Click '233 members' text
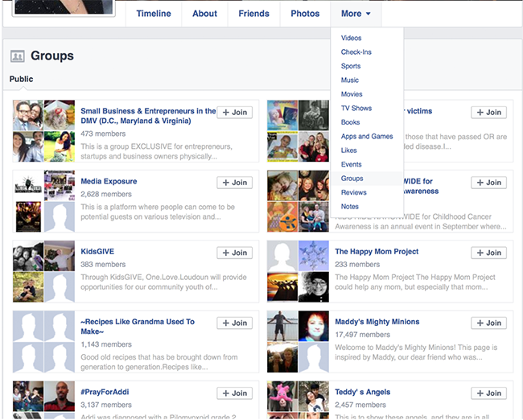 (x=357, y=265)
